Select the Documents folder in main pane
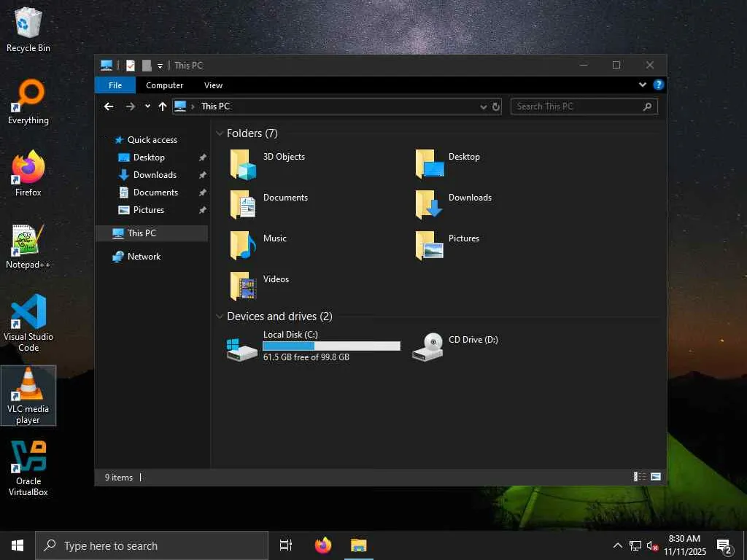The image size is (747, 560). coord(268,205)
